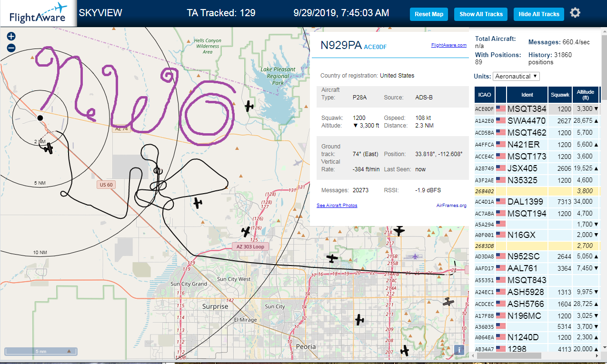Select the SWA4470 aircraft row
The width and height of the screenshot is (607, 364).
[x=537, y=121]
